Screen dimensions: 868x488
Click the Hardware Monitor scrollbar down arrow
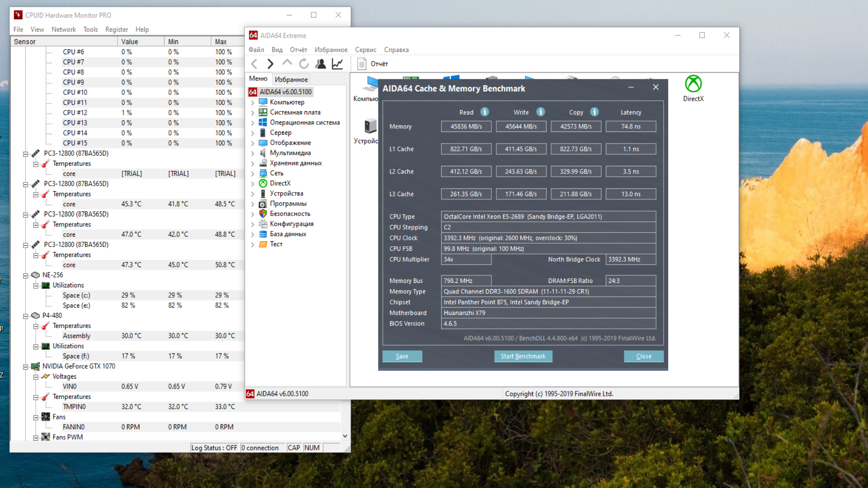345,436
